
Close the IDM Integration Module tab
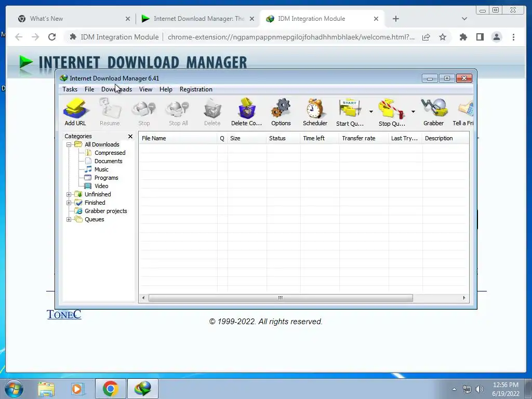pos(376,19)
